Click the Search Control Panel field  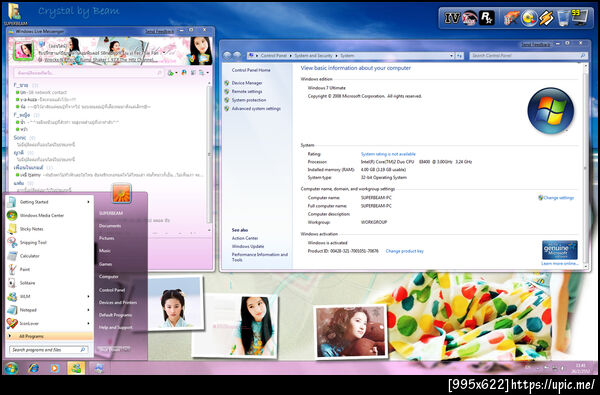click(x=528, y=56)
